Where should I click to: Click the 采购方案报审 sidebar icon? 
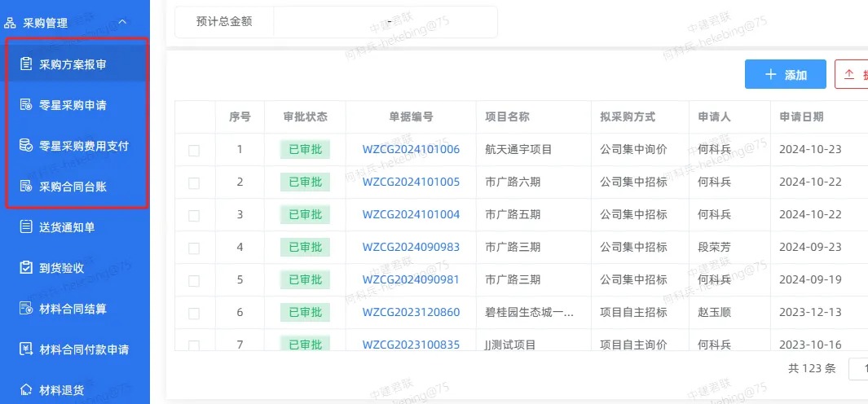click(26, 64)
